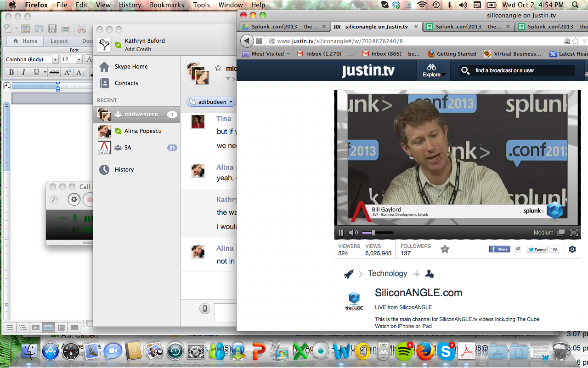Screen dimensions: 588x368
Task: Bookmark this page with the star icon
Action: pyautogui.click(x=576, y=41)
